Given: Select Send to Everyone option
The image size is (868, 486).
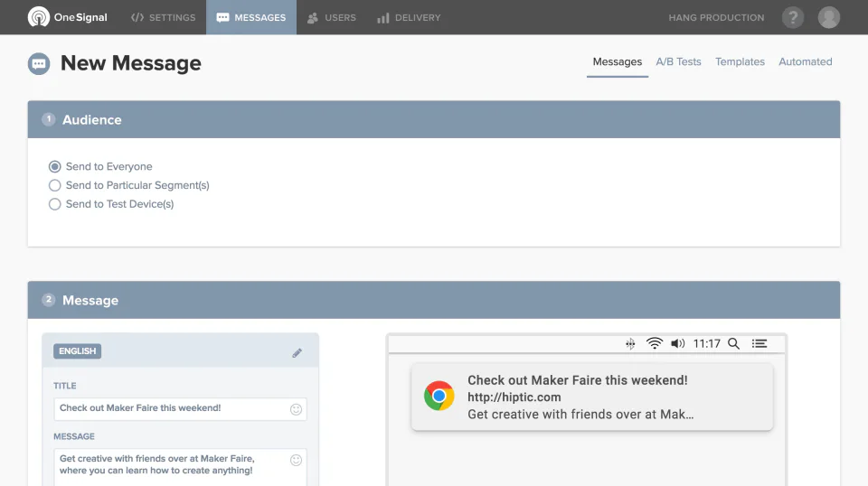Looking at the screenshot, I should tap(55, 166).
